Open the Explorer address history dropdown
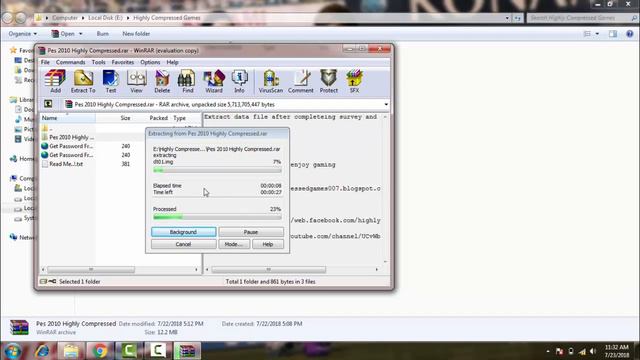Image resolution: width=640 pixels, height=360 pixels. pyautogui.click(x=507, y=18)
